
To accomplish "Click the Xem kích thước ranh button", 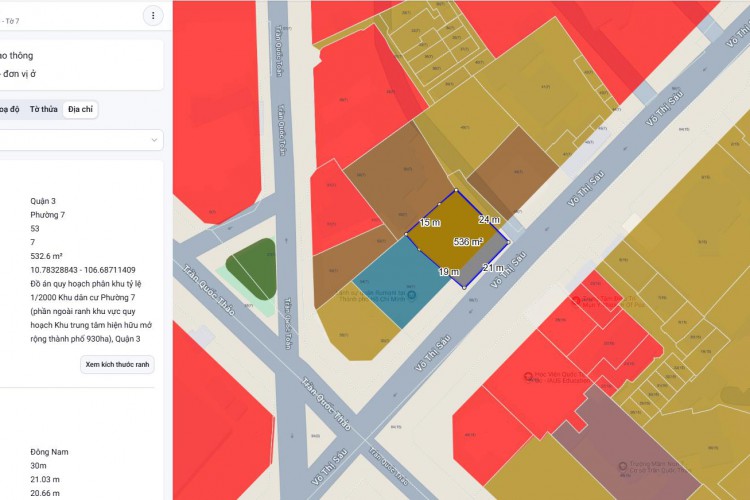I will (117, 365).
